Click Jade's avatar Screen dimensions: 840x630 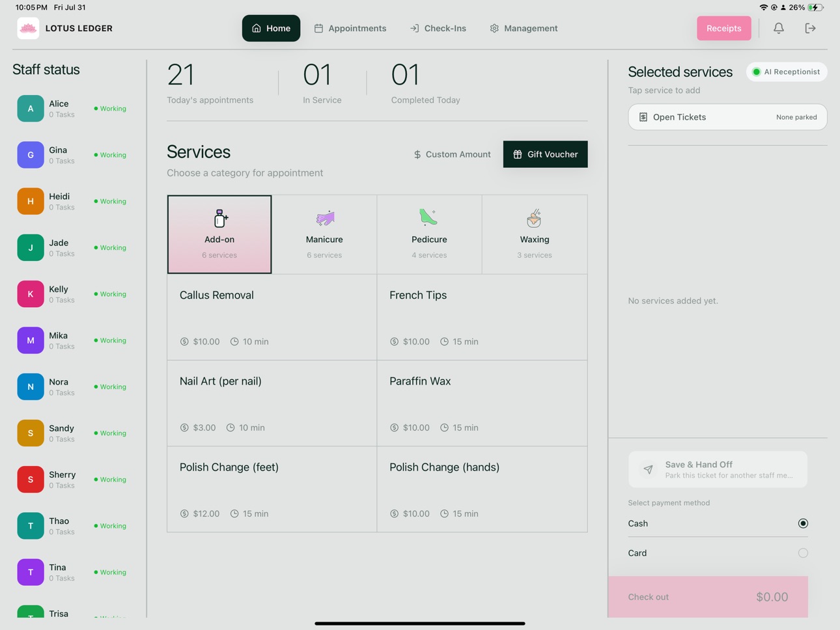(31, 247)
